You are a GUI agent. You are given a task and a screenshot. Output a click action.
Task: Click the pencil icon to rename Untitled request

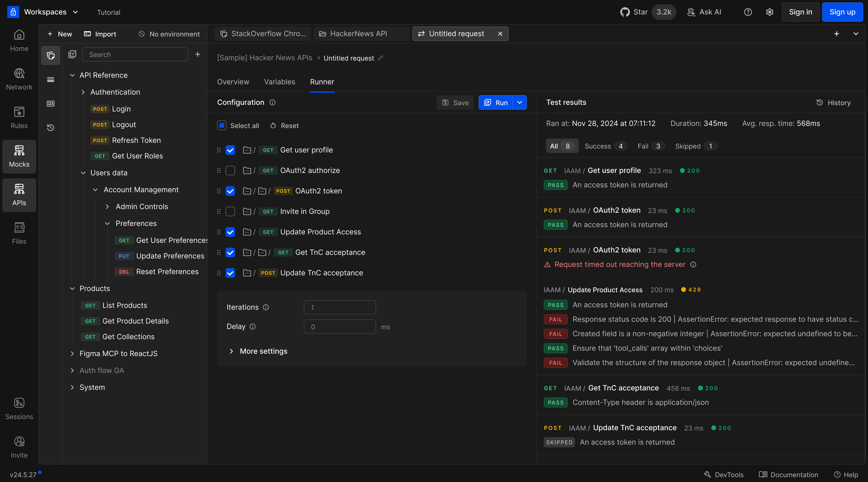380,58
